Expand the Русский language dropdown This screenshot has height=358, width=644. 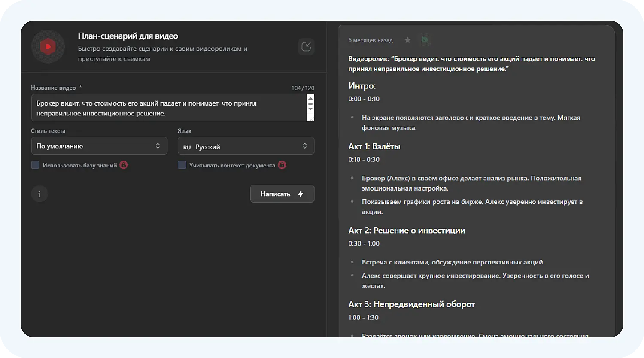[x=246, y=146]
